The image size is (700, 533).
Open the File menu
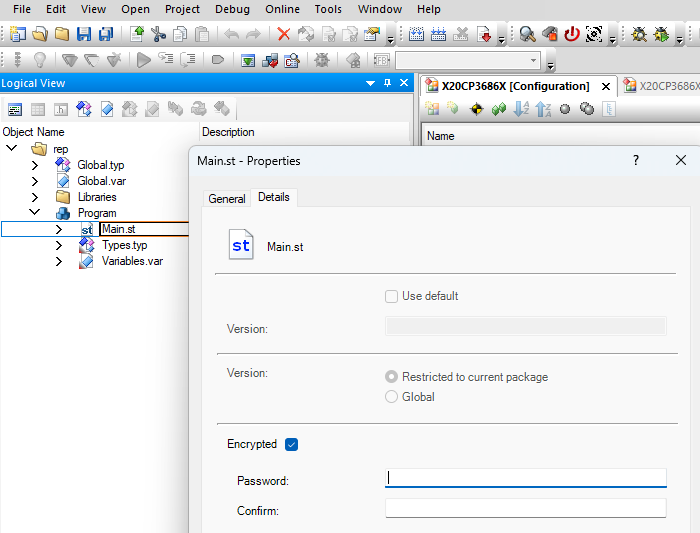pyautogui.click(x=22, y=9)
